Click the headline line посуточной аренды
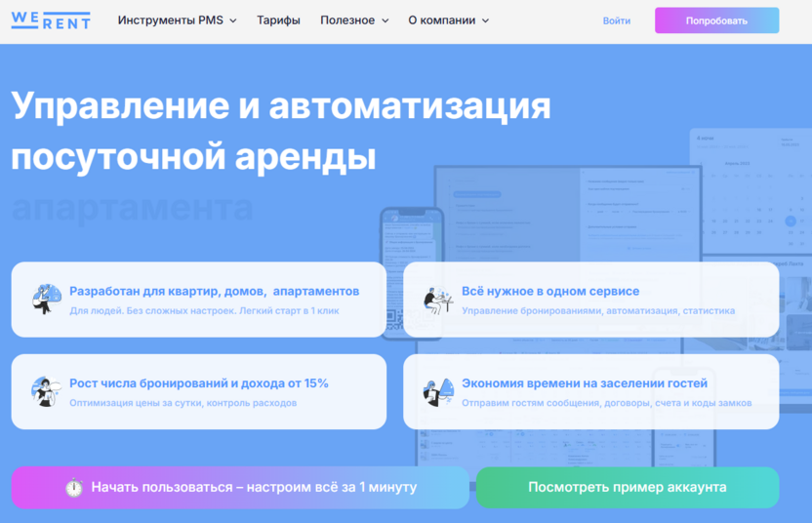The image size is (812, 523). point(193,156)
